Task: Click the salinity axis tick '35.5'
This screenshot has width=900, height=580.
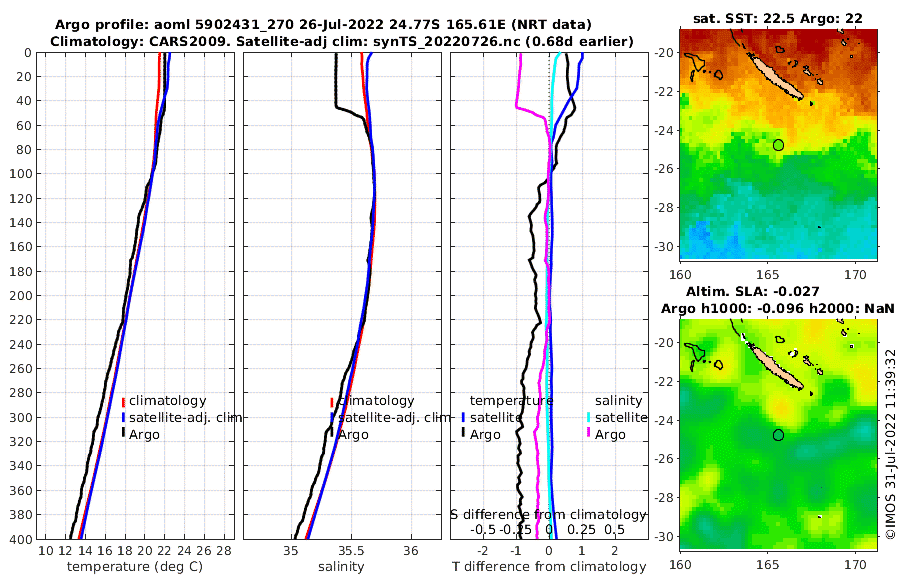Action: (352, 551)
